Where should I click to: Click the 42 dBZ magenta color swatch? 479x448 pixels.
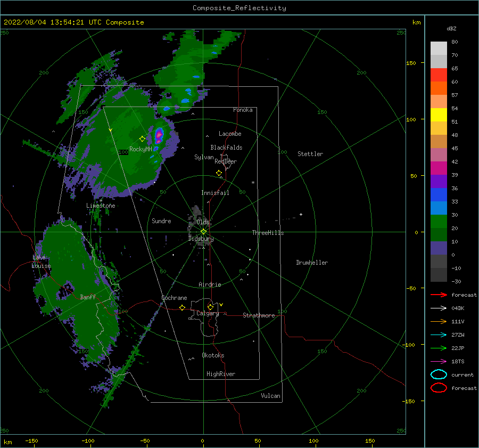(x=439, y=168)
